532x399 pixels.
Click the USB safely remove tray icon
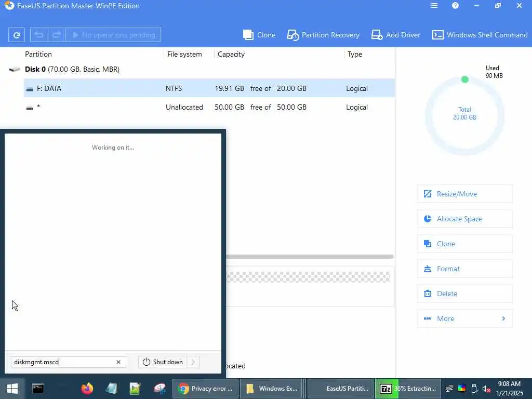click(474, 389)
